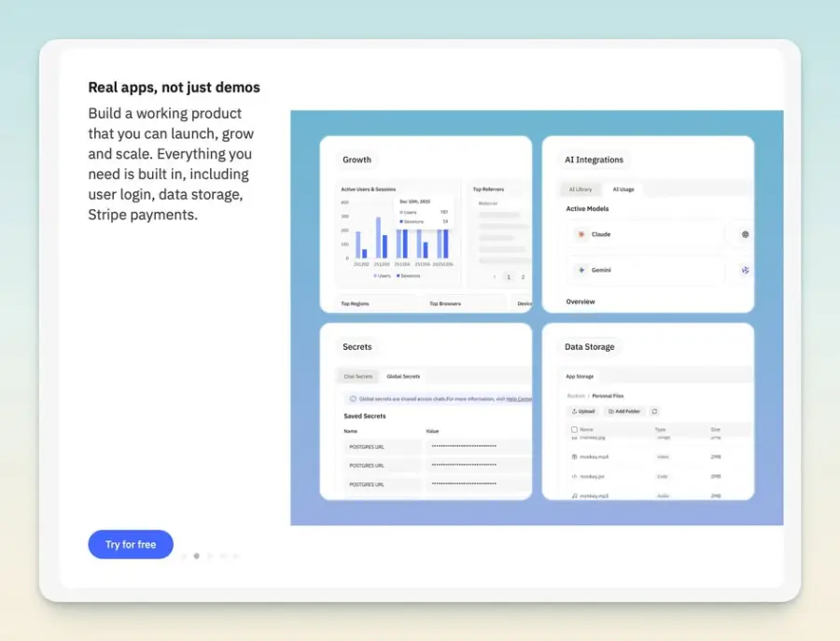This screenshot has height=641, width=840.
Task: Click the AI Integrations card title
Action: pos(594,160)
